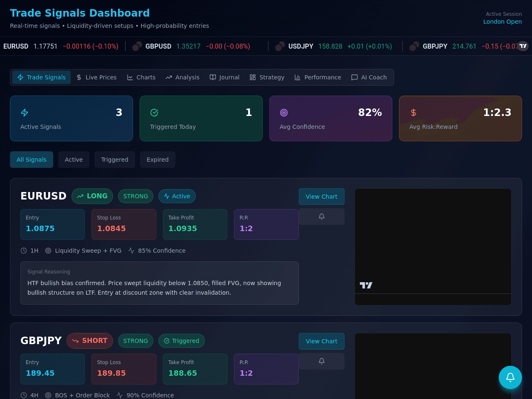Click the pulse icon beside 85% Confidence
532x399 pixels.
point(131,251)
